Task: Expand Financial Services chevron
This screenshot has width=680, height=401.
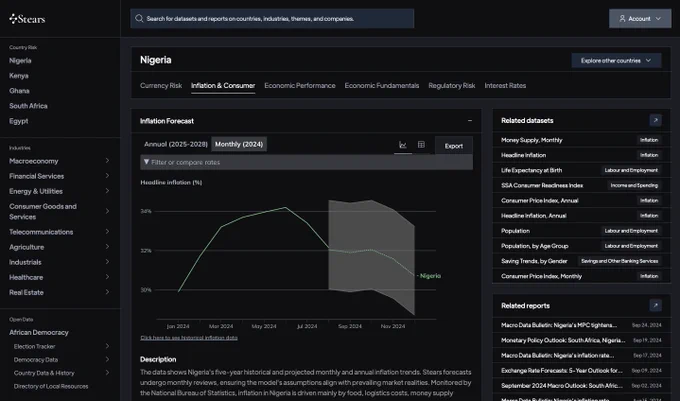Action: [x=107, y=176]
